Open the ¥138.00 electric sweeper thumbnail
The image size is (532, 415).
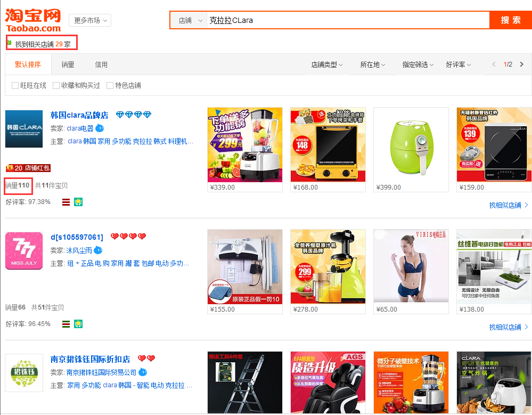(x=494, y=267)
